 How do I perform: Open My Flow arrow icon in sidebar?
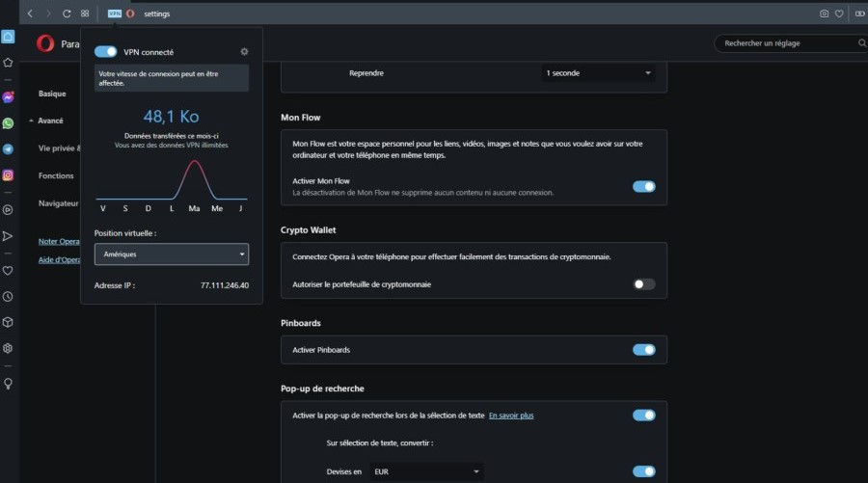[x=8, y=236]
